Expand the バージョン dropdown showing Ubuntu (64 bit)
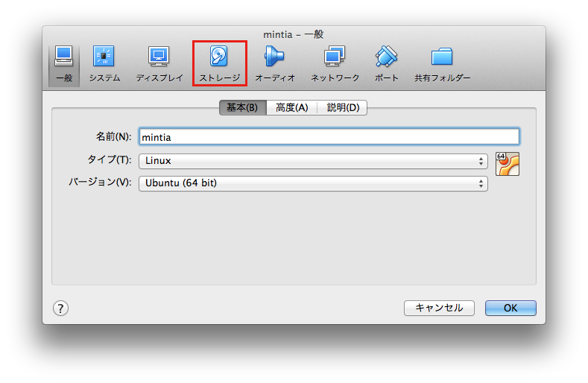588x383 pixels. [313, 183]
